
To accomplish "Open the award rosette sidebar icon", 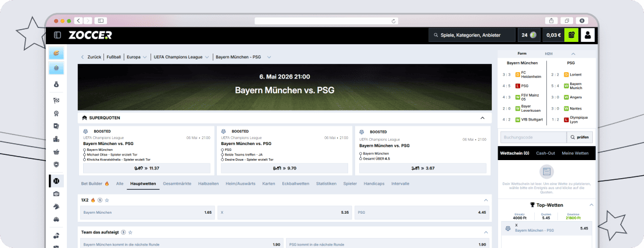I will [x=56, y=114].
